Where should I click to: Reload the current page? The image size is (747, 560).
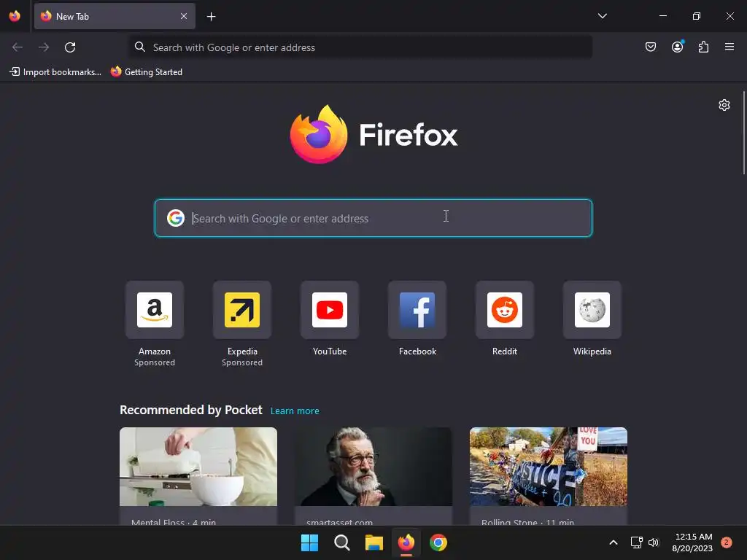[70, 47]
